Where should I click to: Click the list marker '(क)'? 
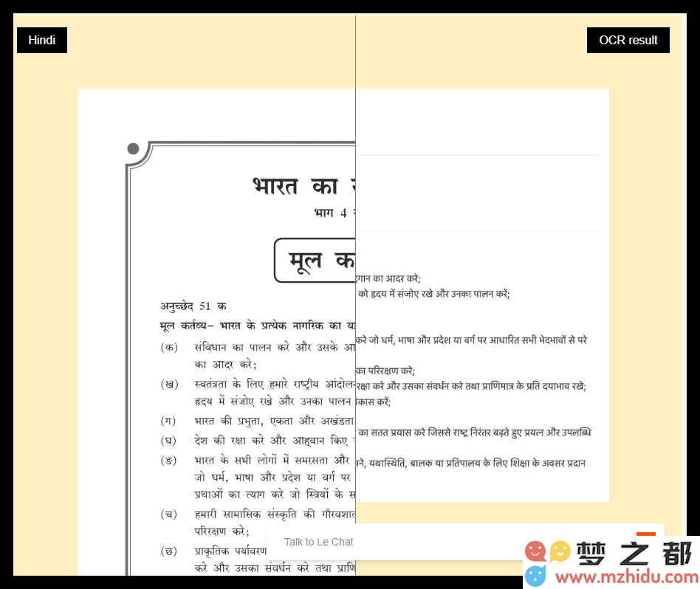pos(169,347)
